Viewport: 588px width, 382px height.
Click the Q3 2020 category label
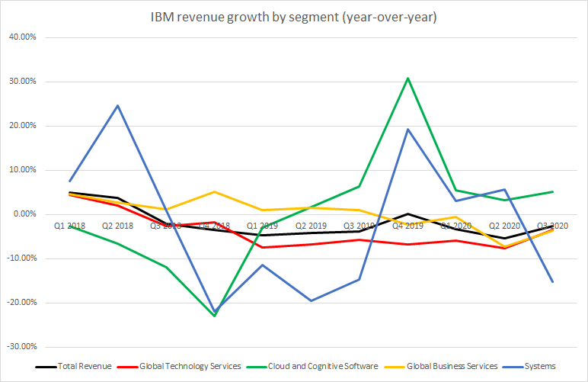pyautogui.click(x=553, y=226)
